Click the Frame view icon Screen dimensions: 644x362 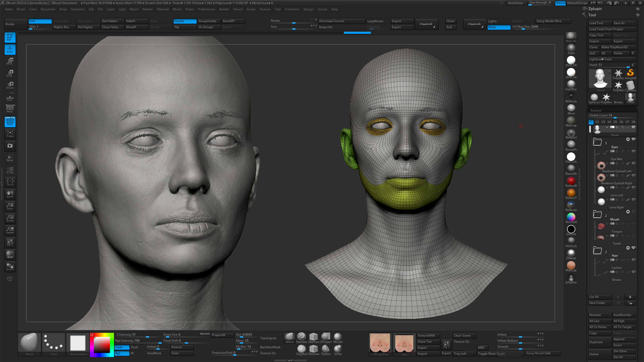[10, 134]
